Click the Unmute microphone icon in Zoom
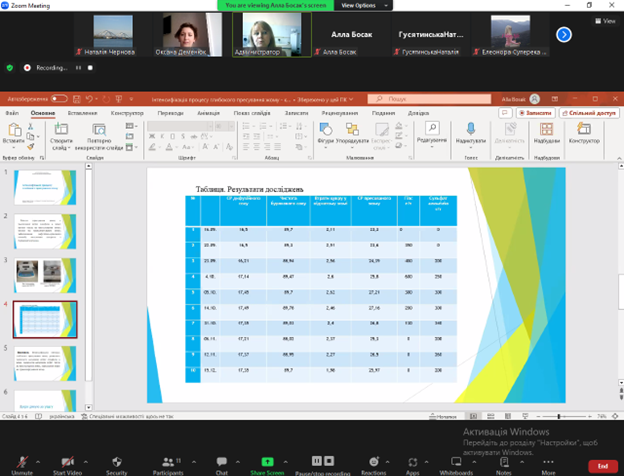The width and height of the screenshot is (624, 476). tap(22, 462)
